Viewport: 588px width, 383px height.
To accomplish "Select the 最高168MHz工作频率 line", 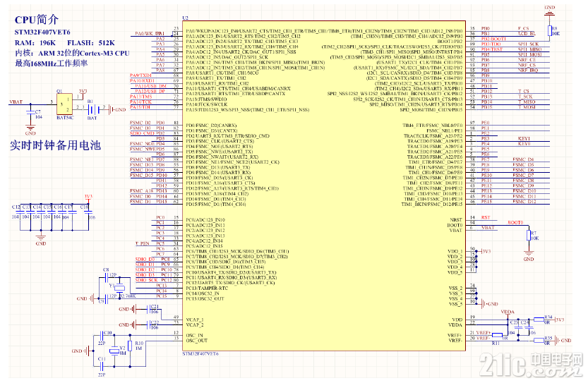I will pos(51,63).
